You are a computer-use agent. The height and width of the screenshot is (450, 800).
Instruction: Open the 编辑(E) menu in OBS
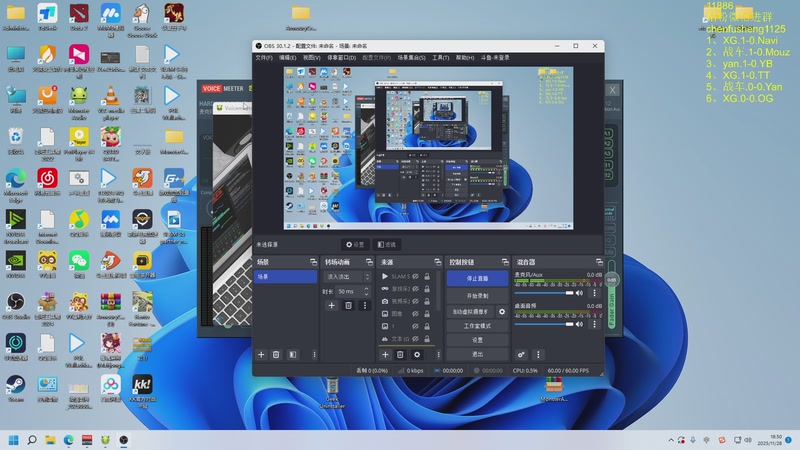click(287, 58)
